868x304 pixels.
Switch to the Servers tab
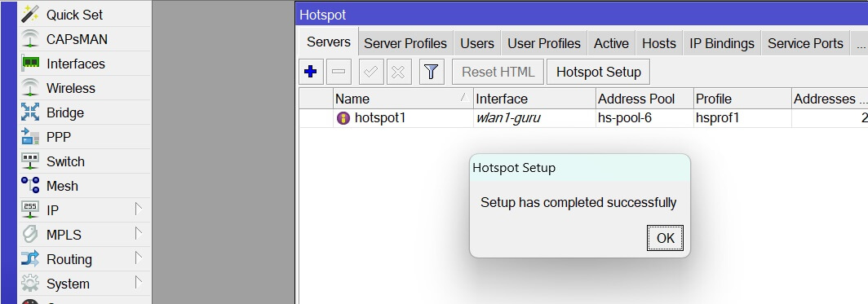(329, 42)
